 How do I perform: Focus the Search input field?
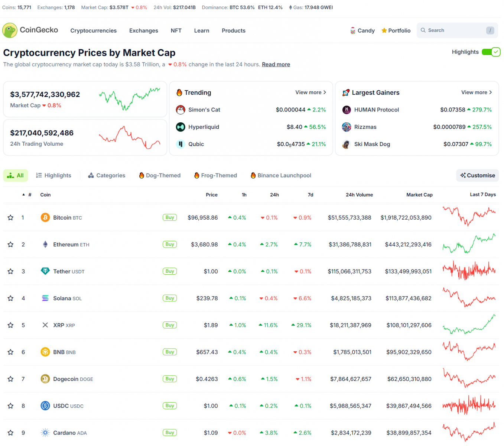(x=453, y=30)
